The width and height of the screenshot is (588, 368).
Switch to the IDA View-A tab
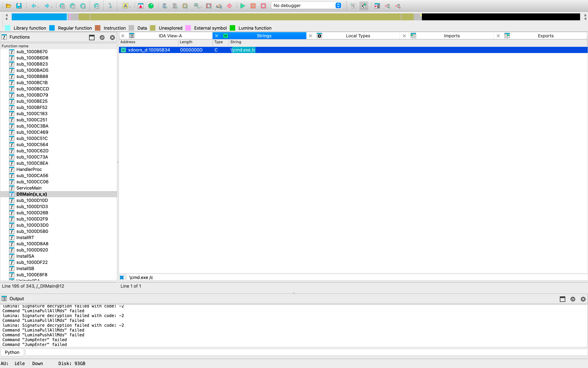170,36
